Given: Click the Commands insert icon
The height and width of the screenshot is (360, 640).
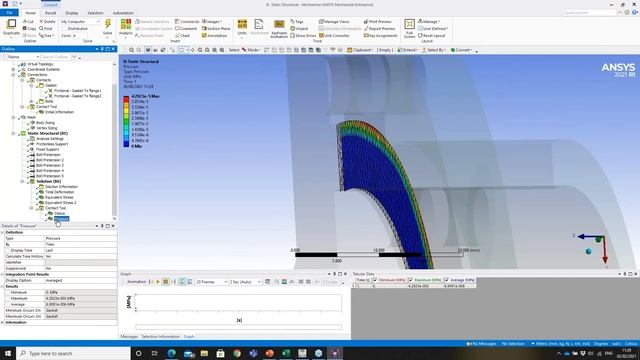Looking at the screenshot, I should 187,21.
